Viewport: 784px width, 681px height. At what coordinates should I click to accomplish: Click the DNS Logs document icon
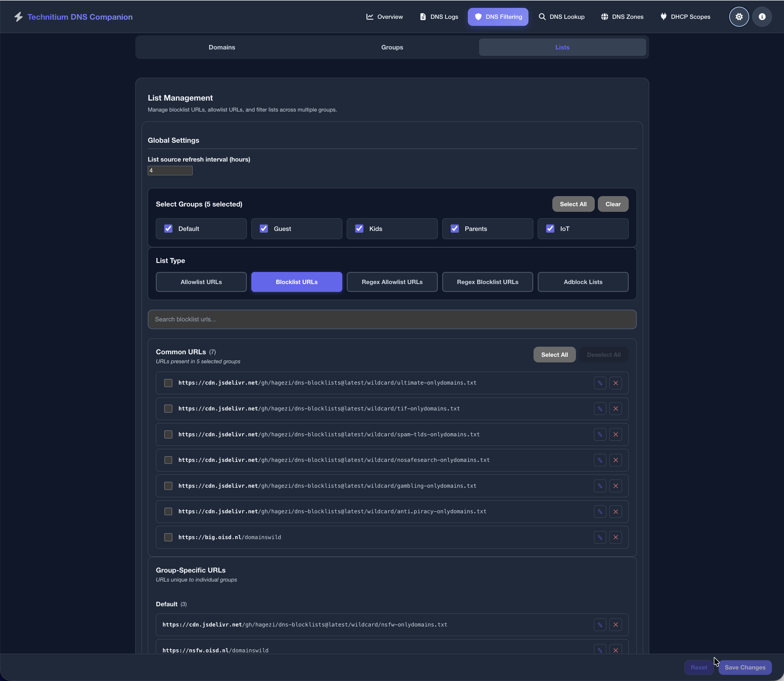[x=423, y=16]
